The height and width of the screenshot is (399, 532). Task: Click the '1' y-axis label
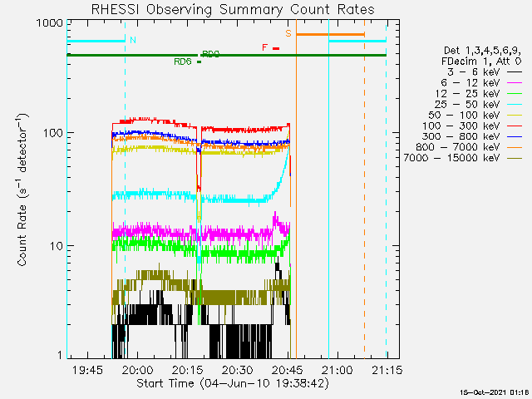pos(60,355)
